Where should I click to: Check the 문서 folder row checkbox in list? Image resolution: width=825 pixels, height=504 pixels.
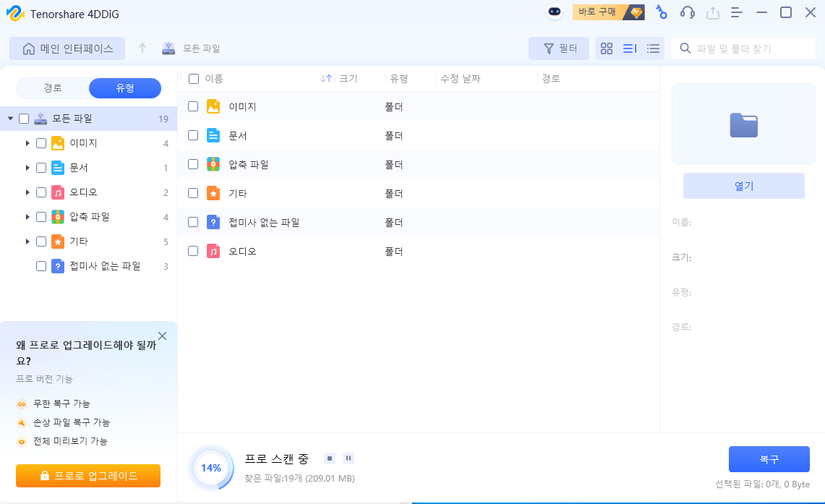193,135
